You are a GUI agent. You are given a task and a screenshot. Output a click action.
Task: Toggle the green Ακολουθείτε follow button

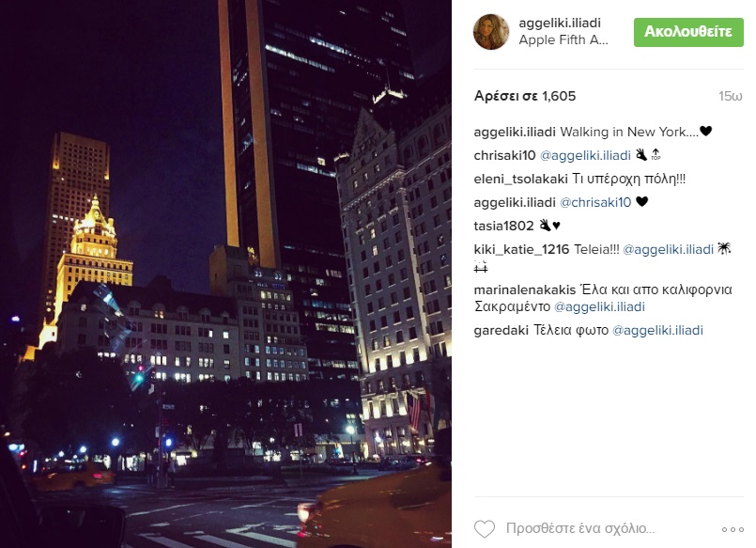(x=688, y=32)
